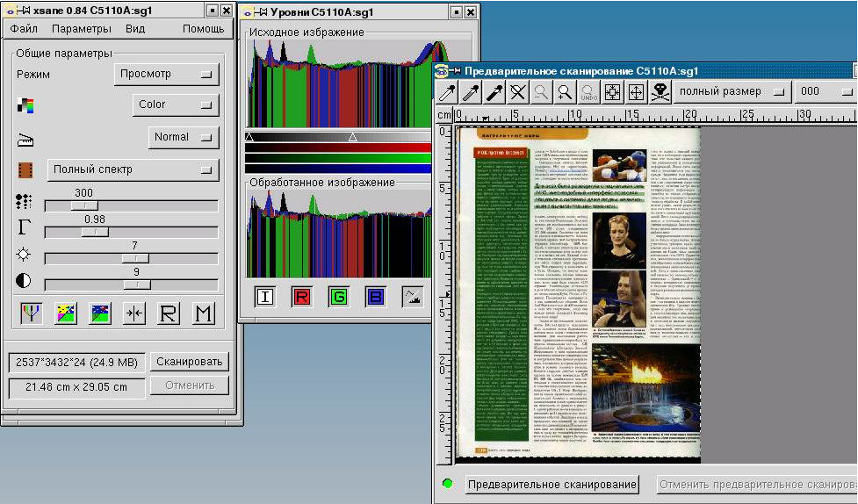Click the restore enhancement 'R' icon
858x504 pixels.
point(169,313)
